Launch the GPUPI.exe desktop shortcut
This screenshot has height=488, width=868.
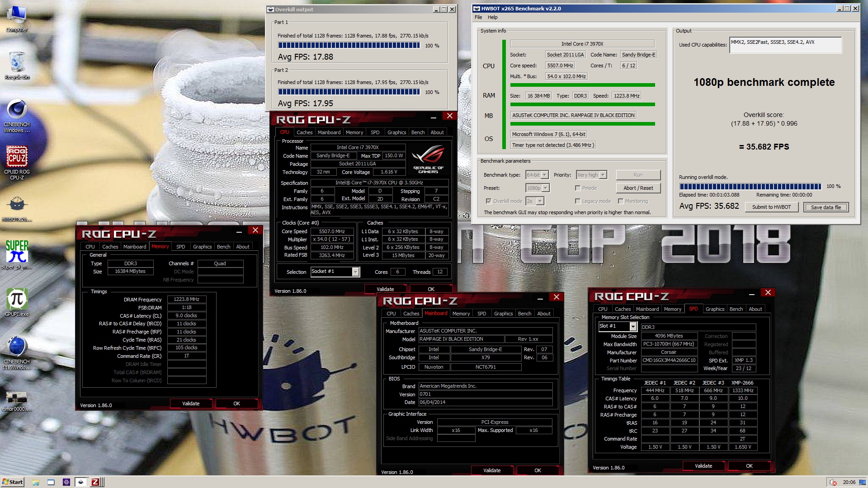click(17, 303)
